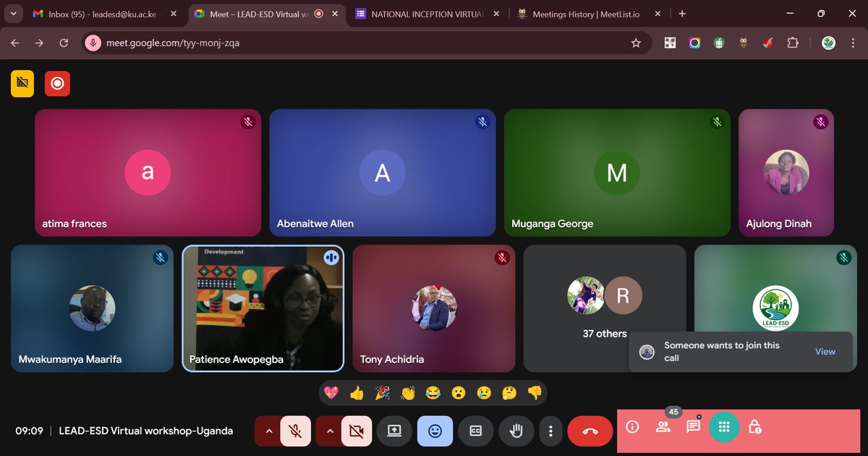Image resolution: width=868 pixels, height=456 pixels.
Task: Click the address bar URL meet.google.com/tyy-monj-zqa
Action: (173, 43)
